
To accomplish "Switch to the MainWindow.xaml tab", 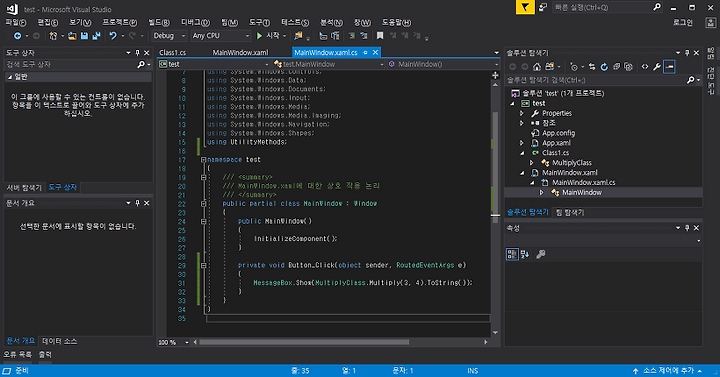I will (240, 53).
